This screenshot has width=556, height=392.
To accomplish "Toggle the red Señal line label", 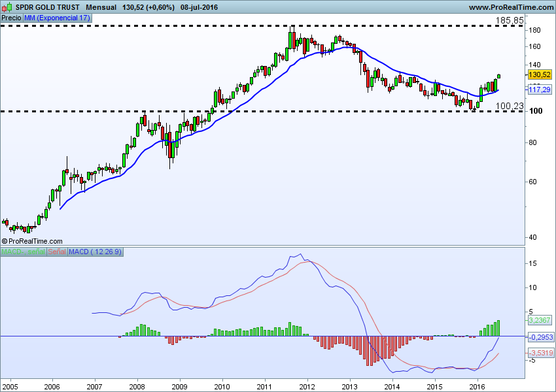I will (56, 252).
